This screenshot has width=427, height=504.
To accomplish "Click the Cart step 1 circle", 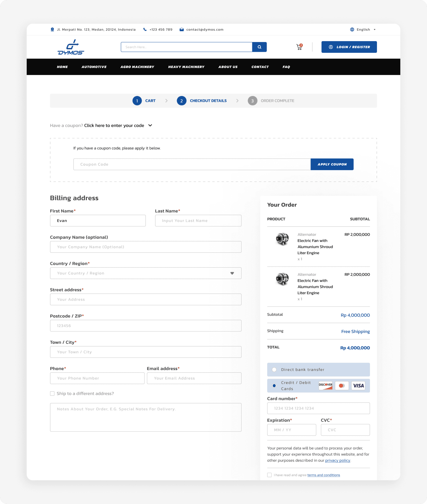I will pos(137,101).
